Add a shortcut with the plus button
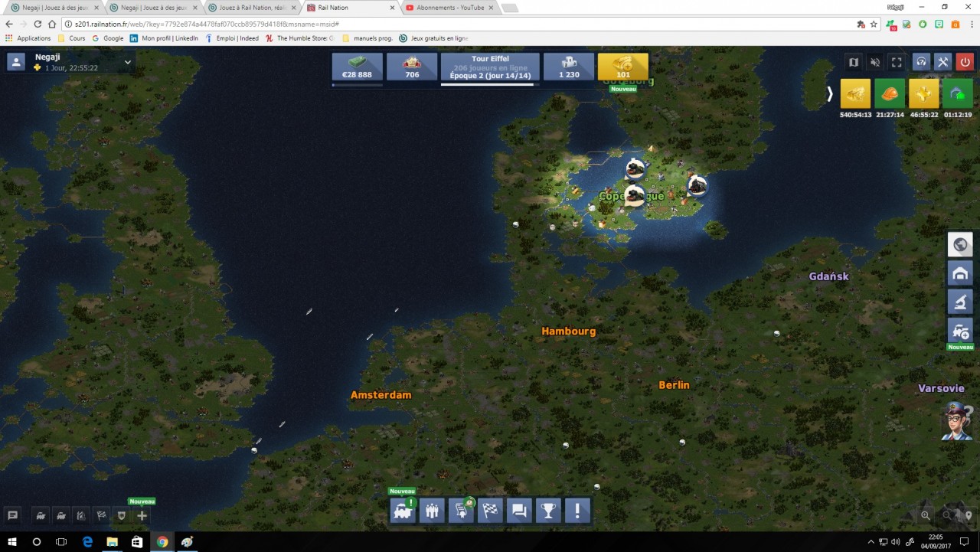980x552 pixels. pyautogui.click(x=142, y=516)
